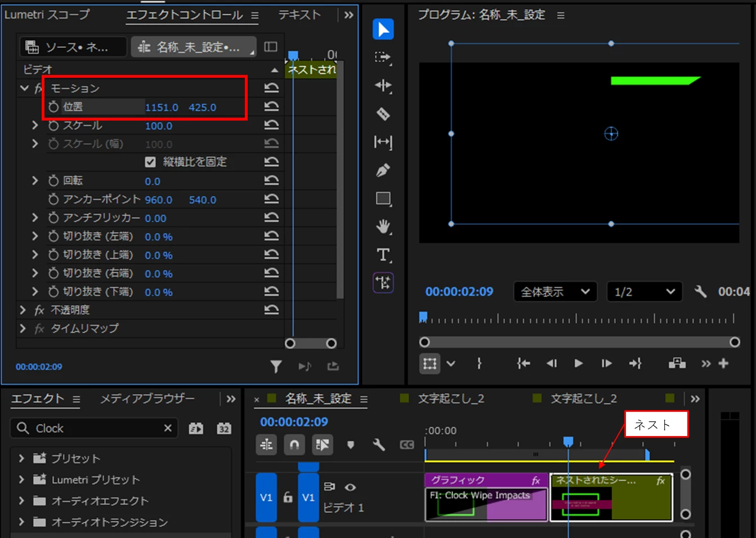Click the Remix tool icon below Type tool
This screenshot has width=756, height=538.
[383, 283]
